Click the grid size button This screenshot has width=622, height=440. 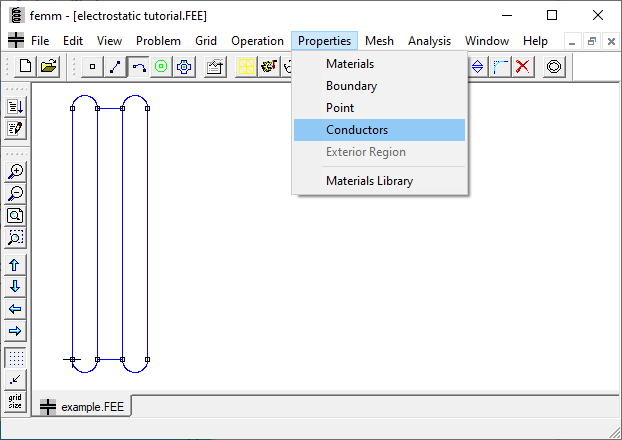tap(16, 401)
